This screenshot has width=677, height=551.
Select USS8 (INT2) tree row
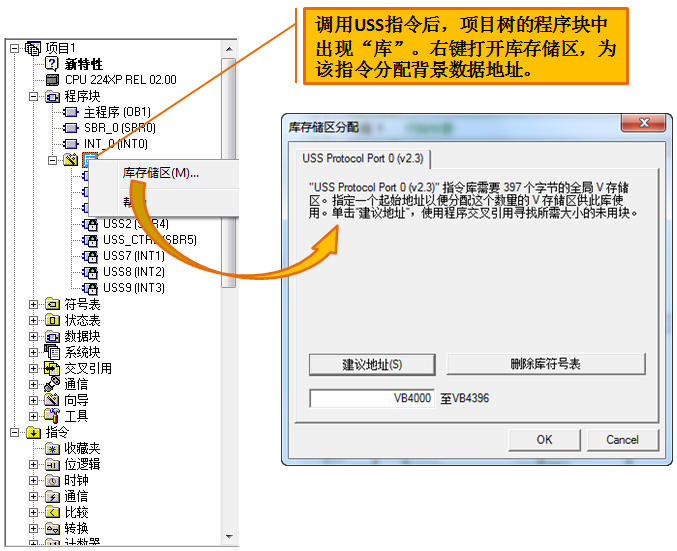coord(134,272)
